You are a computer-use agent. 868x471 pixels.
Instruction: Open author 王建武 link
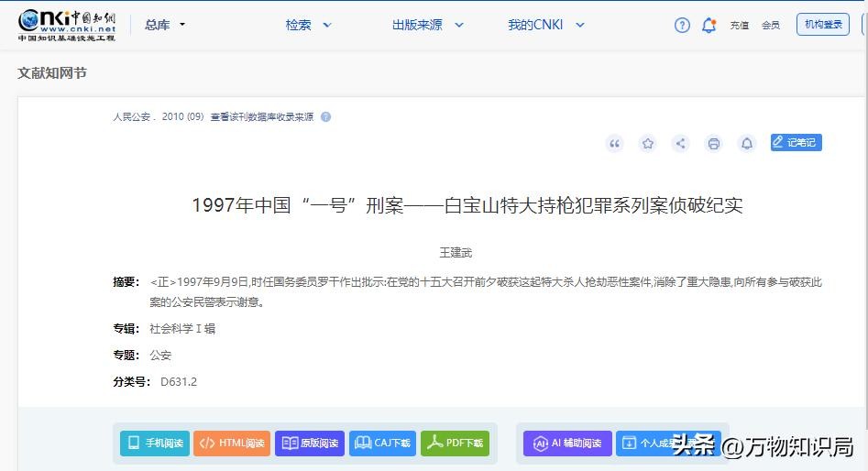456,252
